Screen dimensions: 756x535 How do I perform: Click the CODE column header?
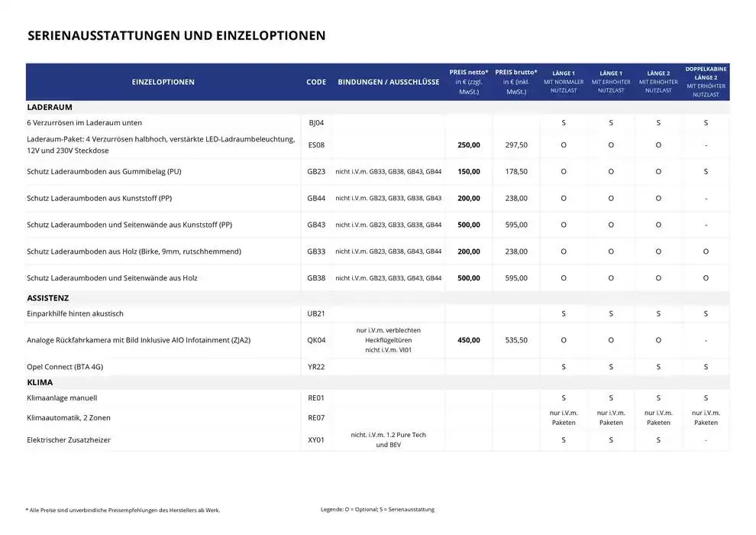click(316, 82)
